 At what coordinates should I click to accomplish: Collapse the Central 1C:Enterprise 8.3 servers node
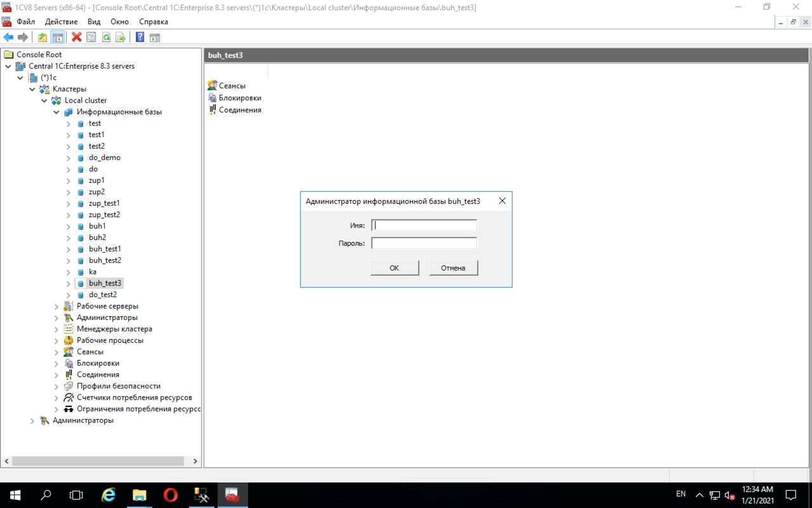click(x=8, y=66)
